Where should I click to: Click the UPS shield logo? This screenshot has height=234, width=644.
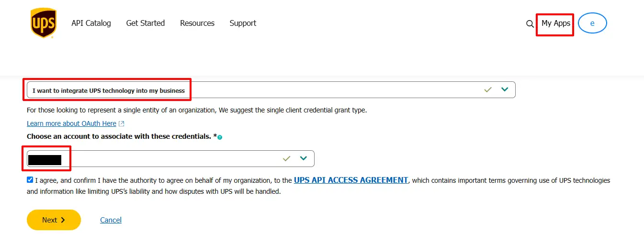click(44, 24)
